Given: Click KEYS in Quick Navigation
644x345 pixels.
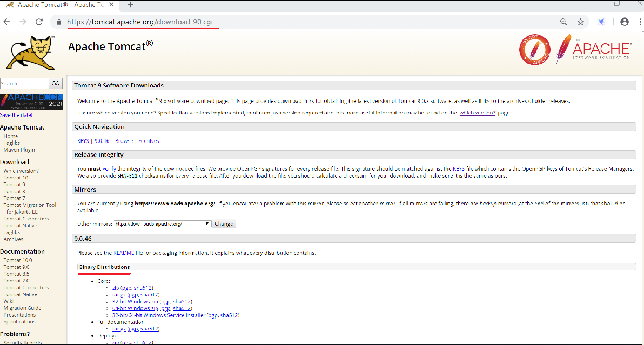Looking at the screenshot, I should click(83, 141).
